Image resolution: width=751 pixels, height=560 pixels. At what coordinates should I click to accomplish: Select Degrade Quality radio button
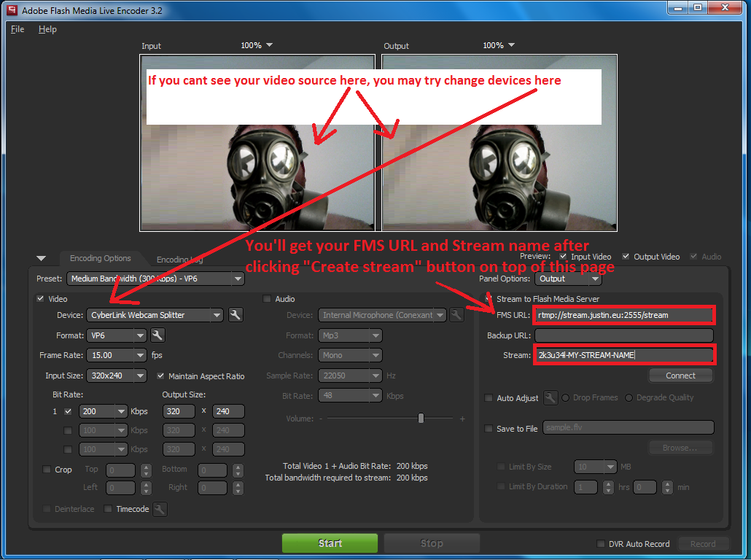pyautogui.click(x=629, y=397)
